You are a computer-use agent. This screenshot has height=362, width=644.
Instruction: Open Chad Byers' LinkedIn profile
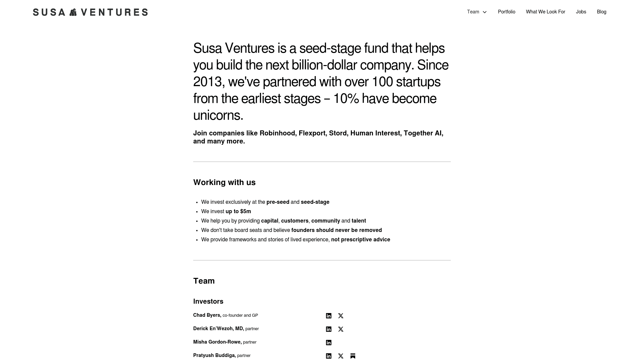(329, 315)
